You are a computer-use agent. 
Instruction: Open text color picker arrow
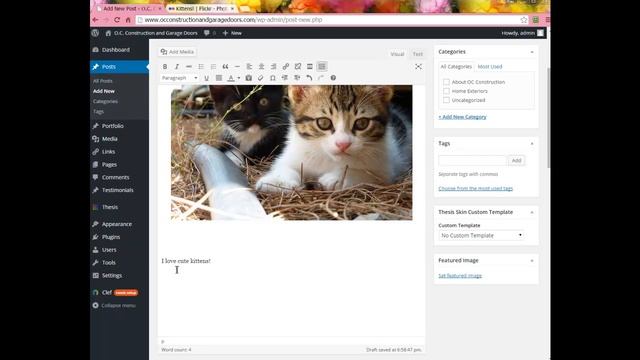(239, 78)
